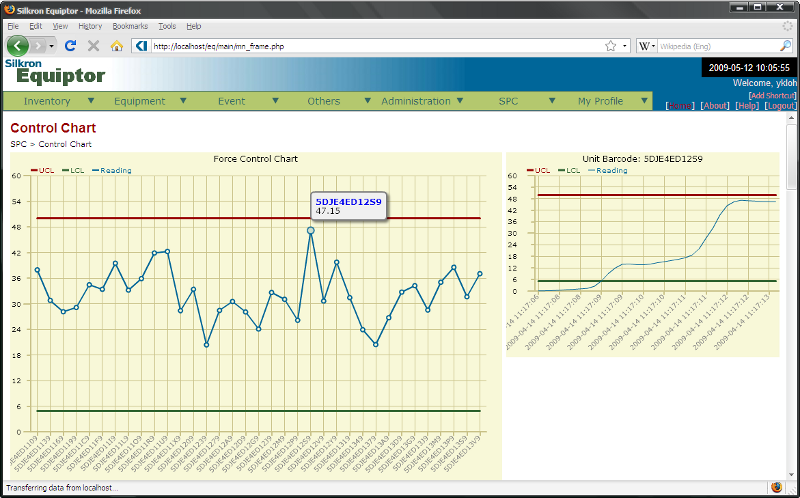800x498 pixels.
Task: Toggle UCL series in Unit Barcode chart legend
Action: [539, 170]
